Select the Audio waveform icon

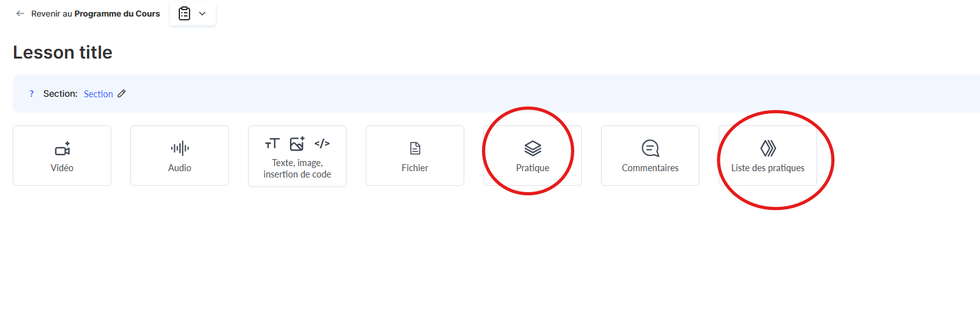pyautogui.click(x=179, y=148)
